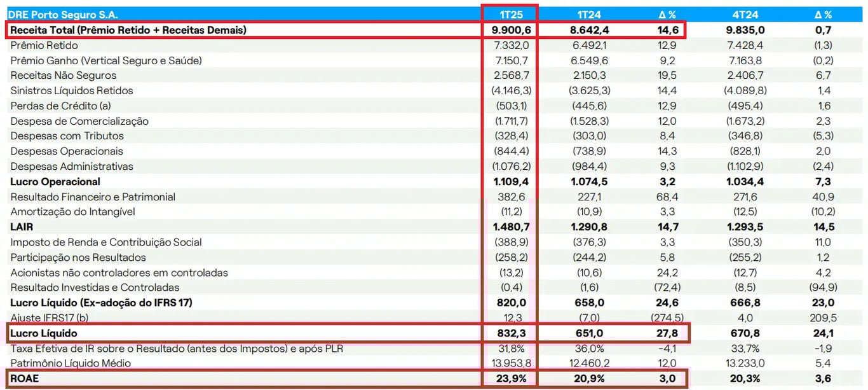Click the 4T24 ROAE value 20,3%
This screenshot has height=390, width=868.
click(745, 378)
